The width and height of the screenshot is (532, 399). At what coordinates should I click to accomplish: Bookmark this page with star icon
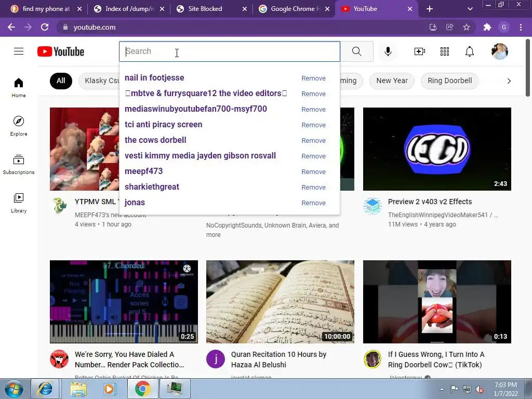pyautogui.click(x=467, y=27)
